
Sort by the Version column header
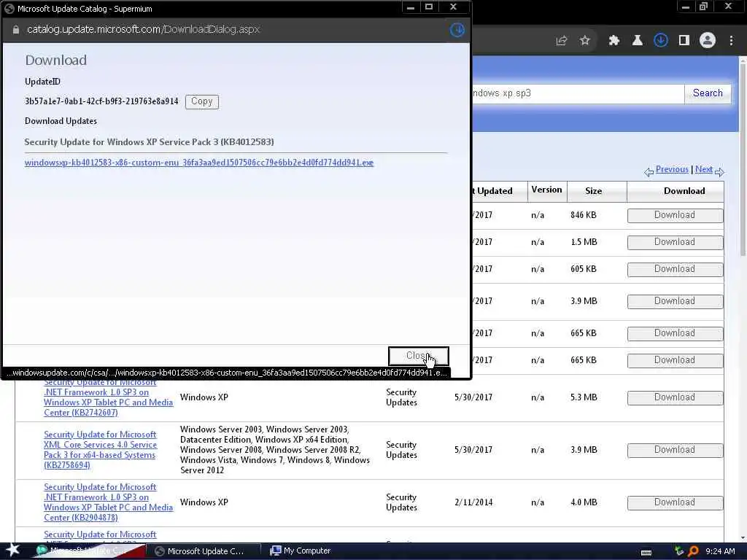[x=546, y=190]
